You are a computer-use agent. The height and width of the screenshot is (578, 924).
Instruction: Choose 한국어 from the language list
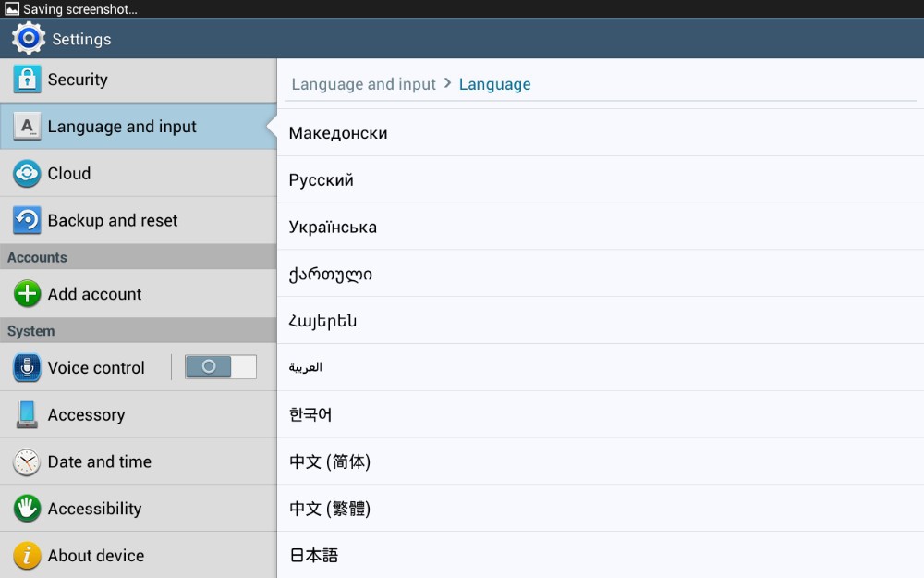[310, 414]
